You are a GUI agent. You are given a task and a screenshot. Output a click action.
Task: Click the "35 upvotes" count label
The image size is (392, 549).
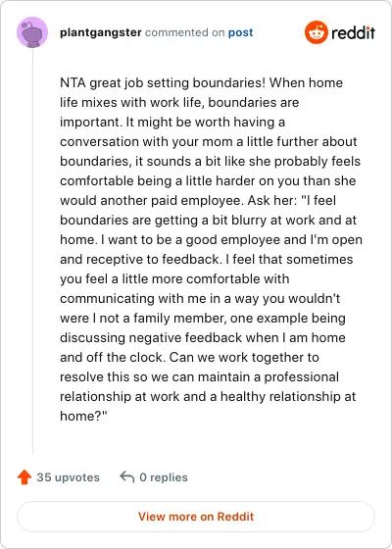(69, 477)
